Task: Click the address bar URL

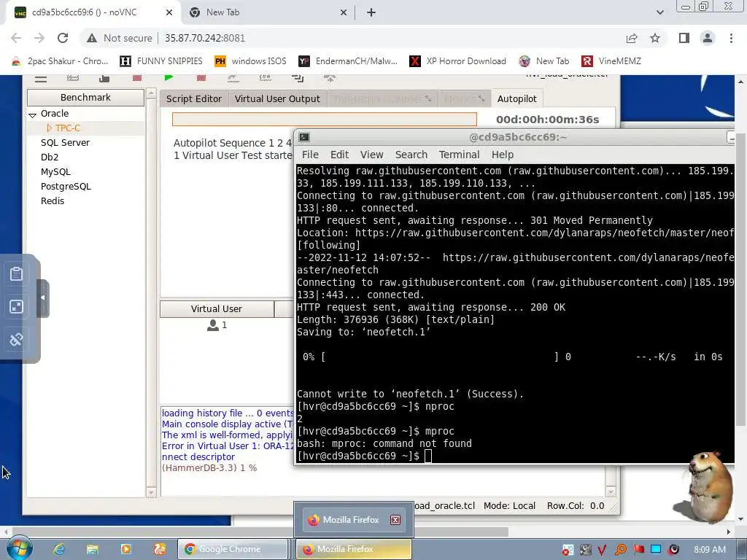Action: [205, 38]
